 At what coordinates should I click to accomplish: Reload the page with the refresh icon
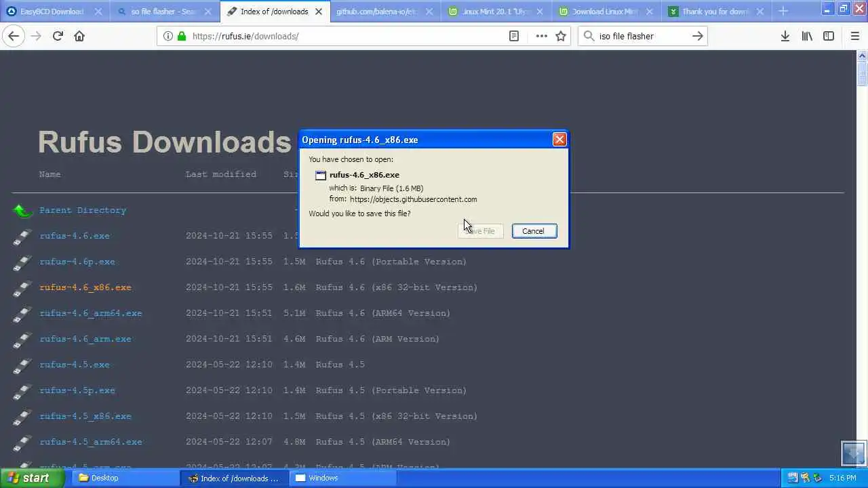click(x=58, y=36)
